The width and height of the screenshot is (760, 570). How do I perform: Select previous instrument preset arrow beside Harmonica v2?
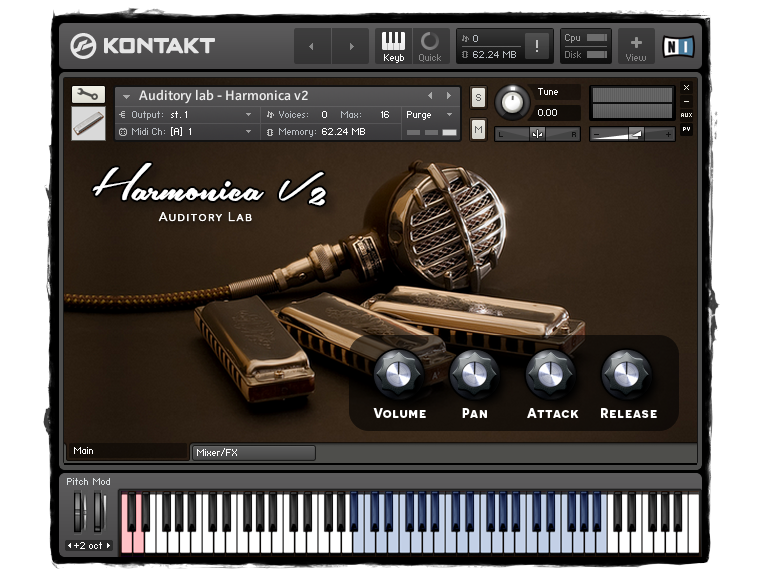[429, 95]
